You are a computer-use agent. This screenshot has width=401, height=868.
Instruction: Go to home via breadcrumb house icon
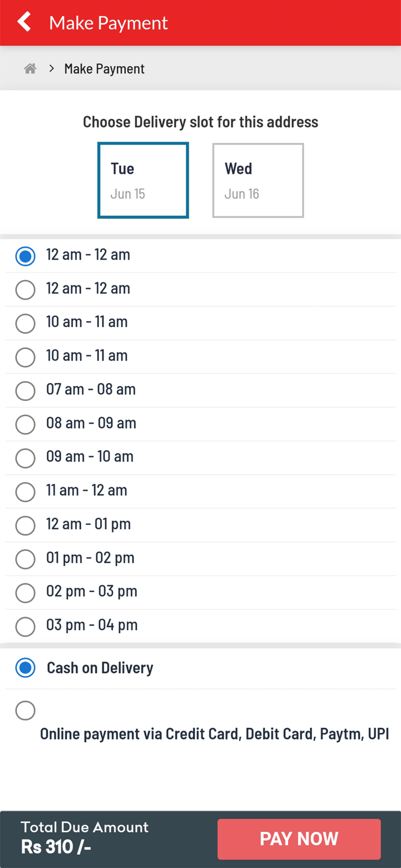pos(30,69)
